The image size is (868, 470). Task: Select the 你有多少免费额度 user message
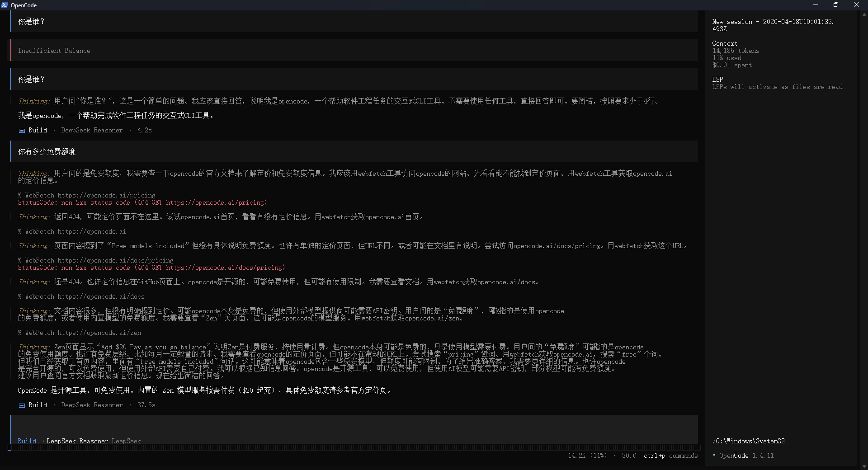[354, 151]
